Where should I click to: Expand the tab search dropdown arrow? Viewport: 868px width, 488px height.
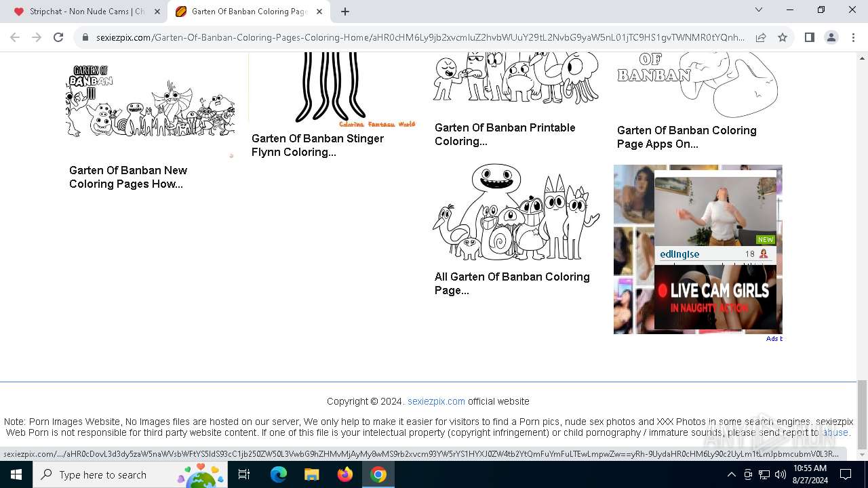click(x=759, y=9)
